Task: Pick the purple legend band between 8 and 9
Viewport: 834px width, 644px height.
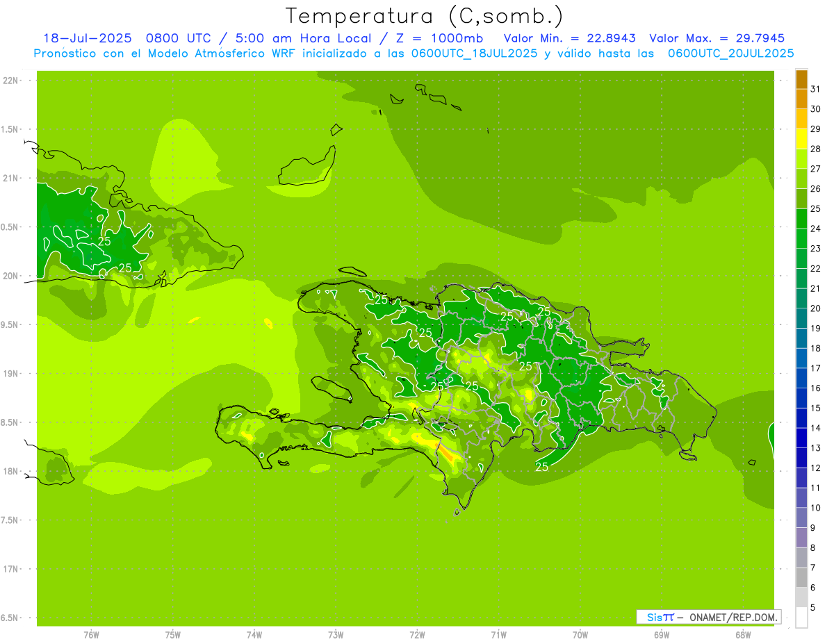Action: pyautogui.click(x=801, y=538)
